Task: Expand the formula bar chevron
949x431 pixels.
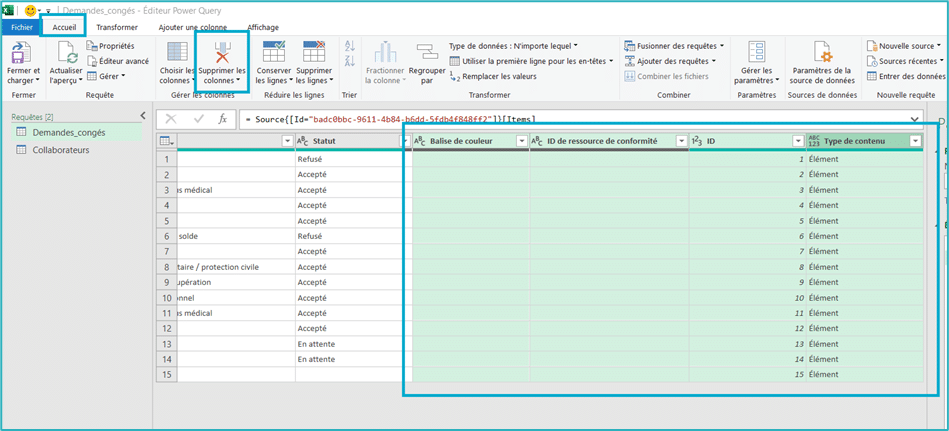Action: coord(915,119)
